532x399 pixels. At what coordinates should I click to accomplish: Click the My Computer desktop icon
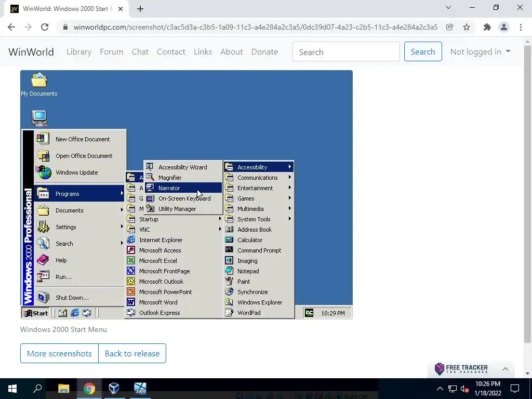39,118
